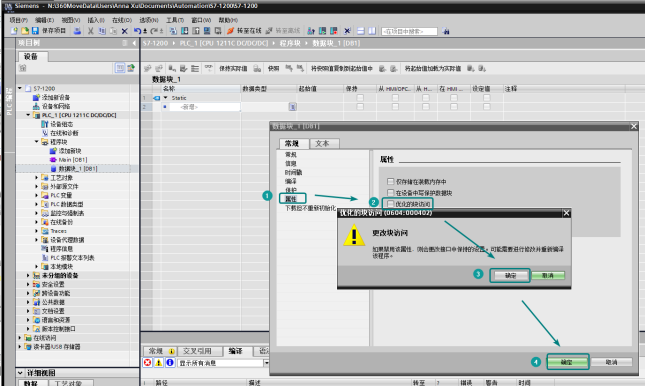
Task: Click the New project icon in toolbar
Action: click(x=14, y=31)
